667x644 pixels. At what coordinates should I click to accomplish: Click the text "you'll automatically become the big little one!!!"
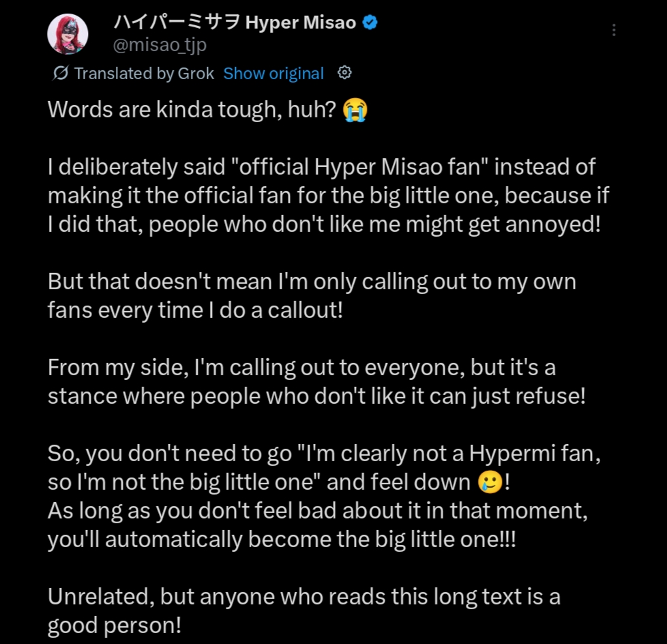[x=282, y=540]
